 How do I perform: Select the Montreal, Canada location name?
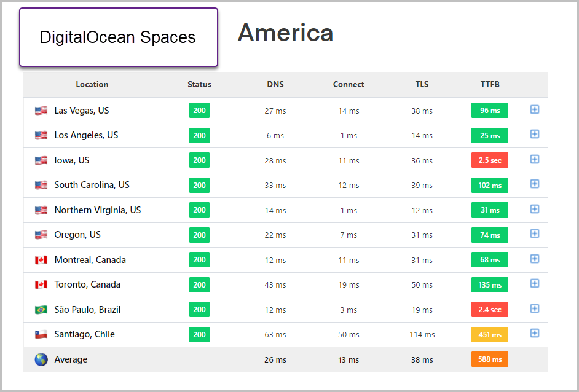[x=90, y=260]
